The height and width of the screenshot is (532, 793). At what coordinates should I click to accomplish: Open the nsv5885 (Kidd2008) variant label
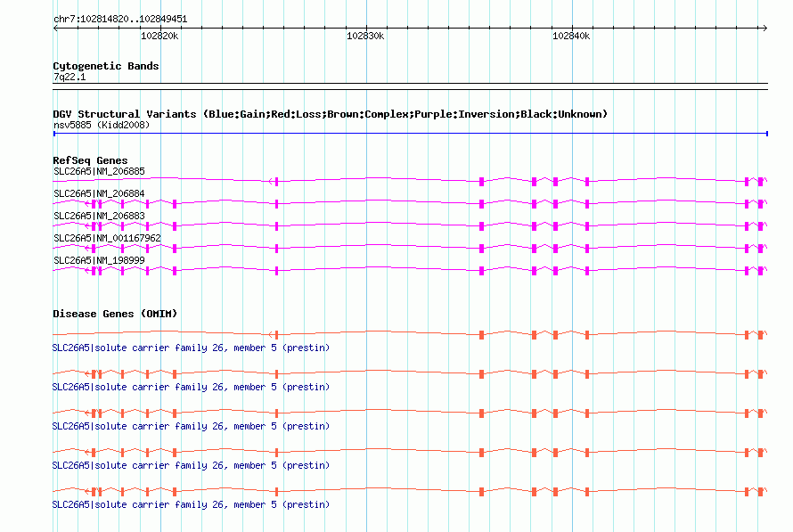tap(102, 125)
